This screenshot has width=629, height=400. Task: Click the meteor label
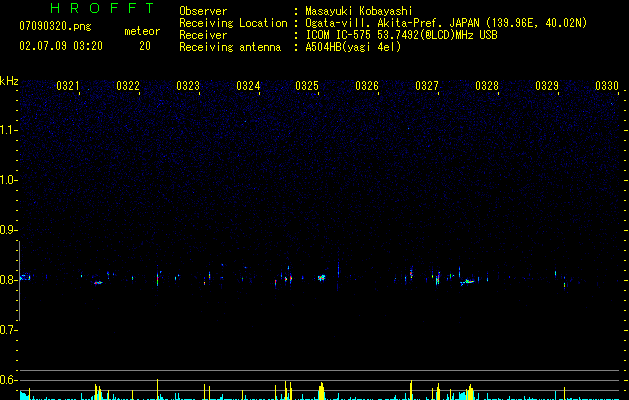(x=142, y=31)
